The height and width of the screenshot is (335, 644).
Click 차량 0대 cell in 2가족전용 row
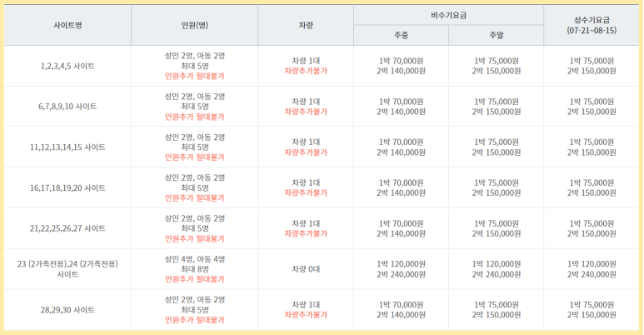[x=306, y=269]
